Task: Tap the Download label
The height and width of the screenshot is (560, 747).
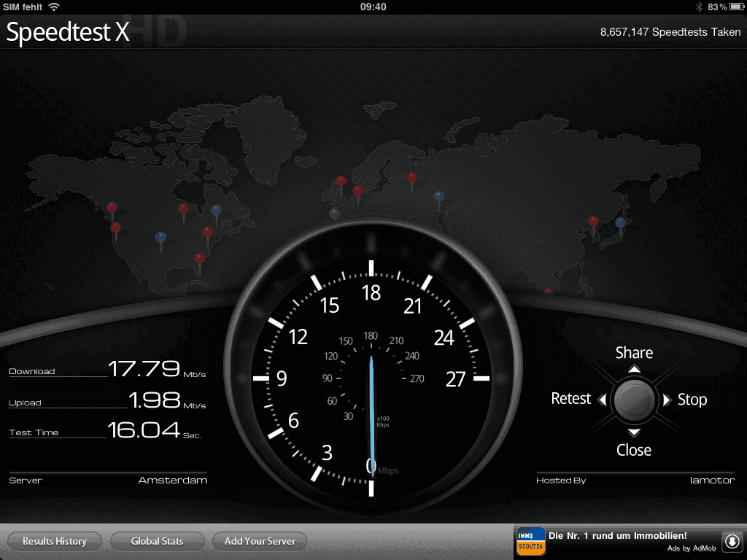Action: pos(32,371)
